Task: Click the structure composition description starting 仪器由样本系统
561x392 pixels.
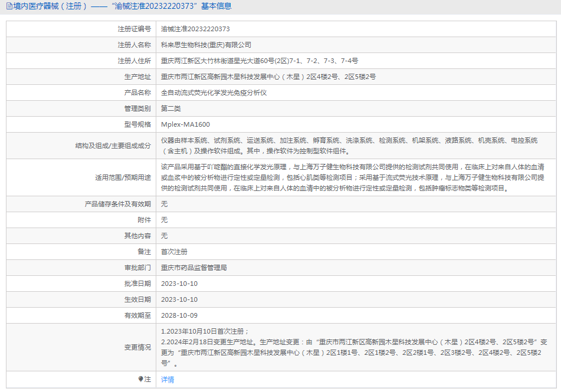Action: tap(349, 146)
